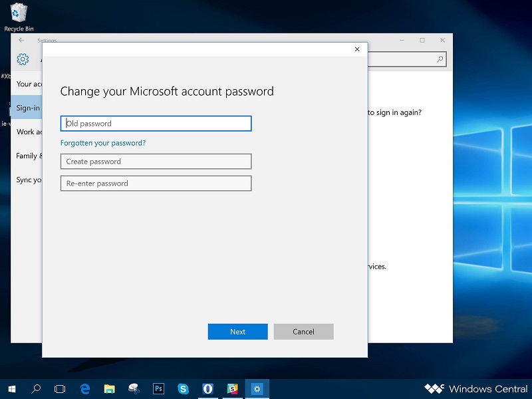Open the green S app icon on taskbar

point(232,389)
